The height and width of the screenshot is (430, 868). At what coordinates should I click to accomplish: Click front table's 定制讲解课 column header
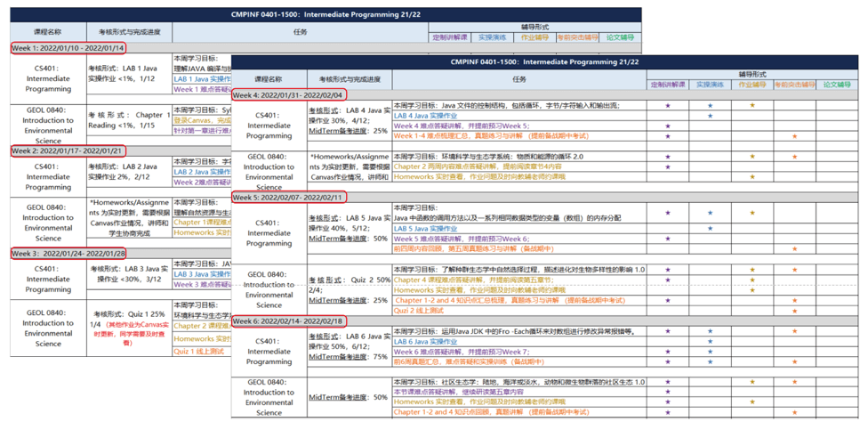pyautogui.click(x=668, y=85)
